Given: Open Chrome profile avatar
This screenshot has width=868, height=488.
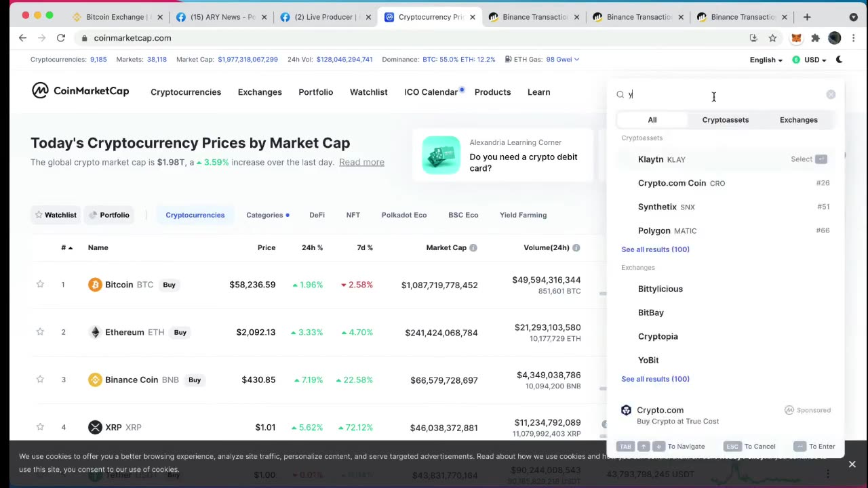Looking at the screenshot, I should 835,38.
